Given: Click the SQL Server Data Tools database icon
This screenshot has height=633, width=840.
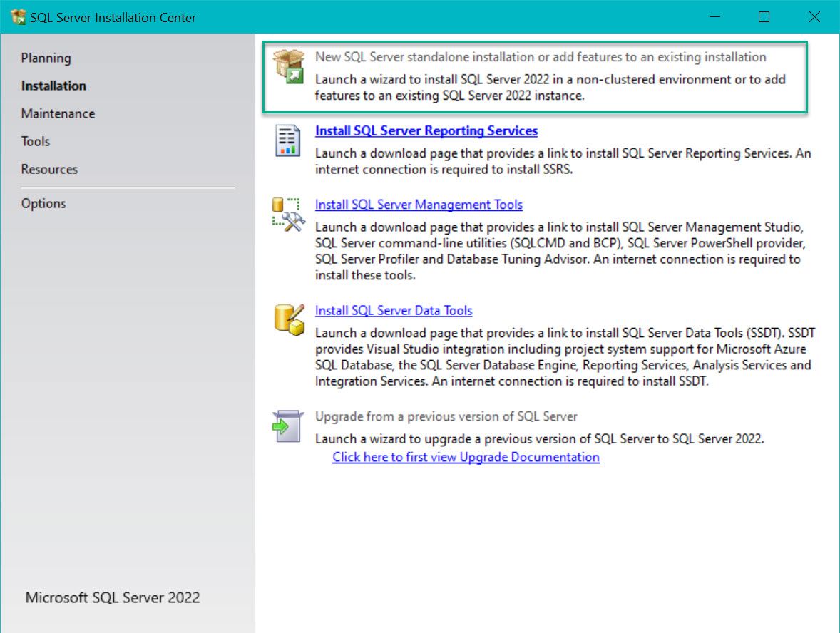Looking at the screenshot, I should point(288,319).
